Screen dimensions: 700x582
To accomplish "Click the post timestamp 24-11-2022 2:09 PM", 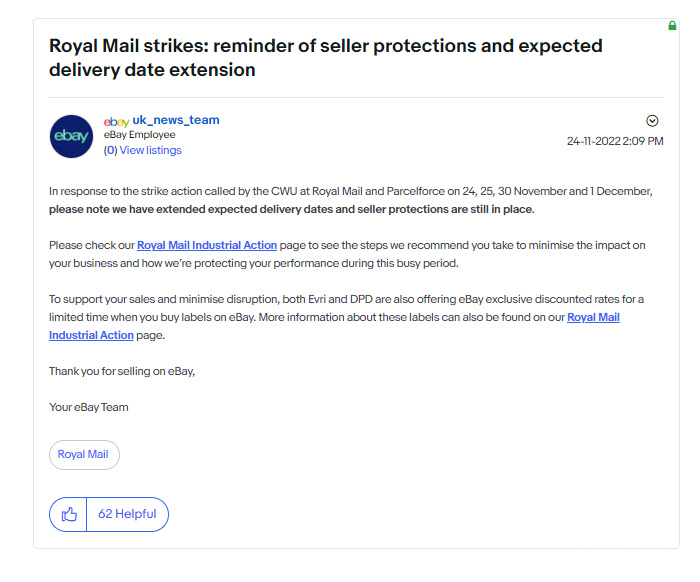I will (615, 142).
